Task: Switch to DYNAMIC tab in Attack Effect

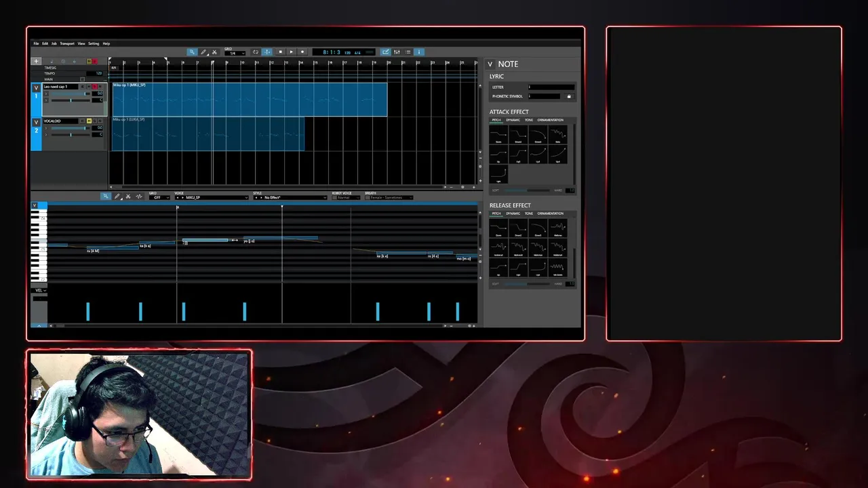Action: (x=513, y=120)
